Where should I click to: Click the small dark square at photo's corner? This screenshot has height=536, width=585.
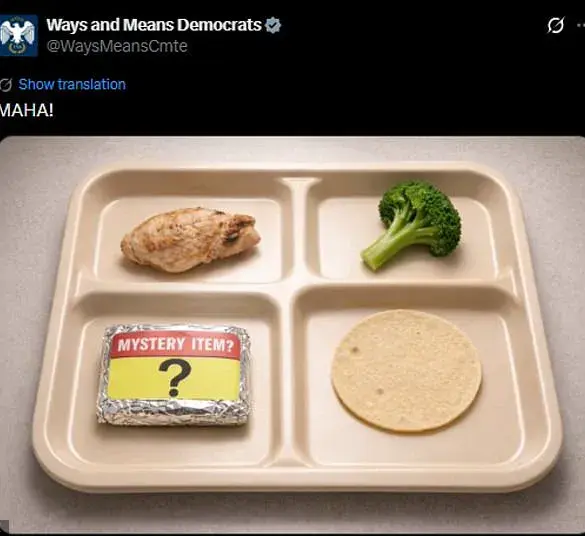tap(4, 527)
